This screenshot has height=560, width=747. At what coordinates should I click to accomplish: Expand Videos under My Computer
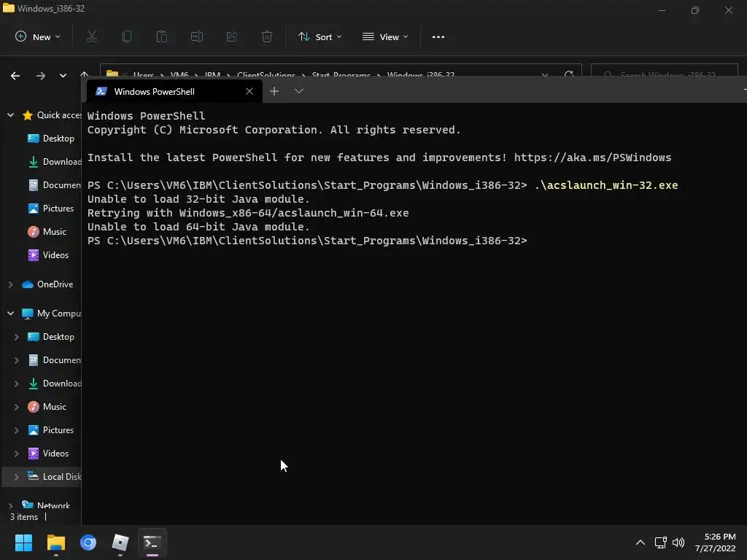click(17, 454)
